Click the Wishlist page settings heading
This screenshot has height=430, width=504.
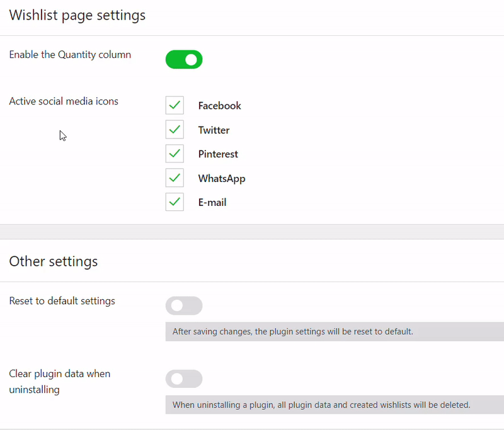pos(77,15)
